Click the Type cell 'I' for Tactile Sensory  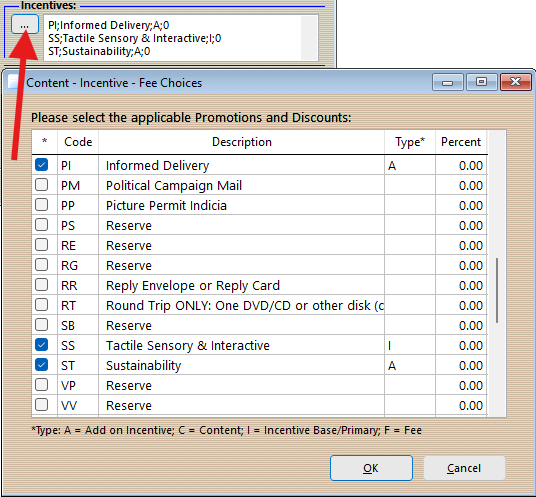pos(410,345)
